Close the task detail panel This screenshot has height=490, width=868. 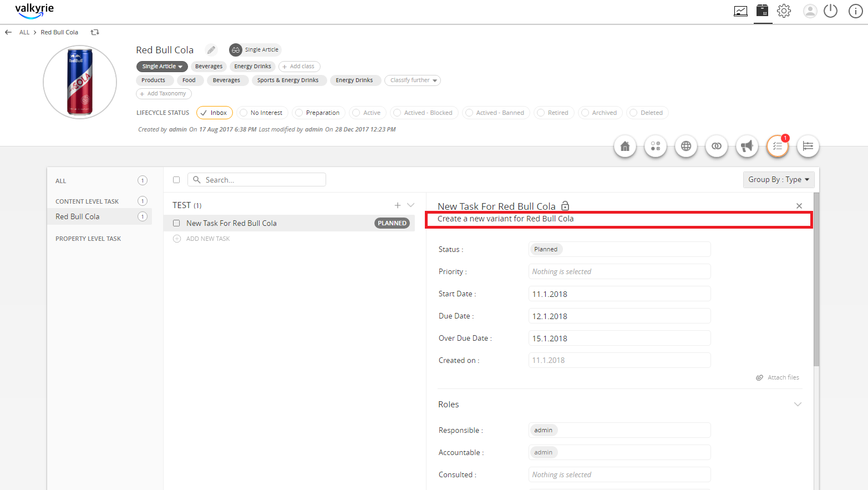click(x=799, y=206)
